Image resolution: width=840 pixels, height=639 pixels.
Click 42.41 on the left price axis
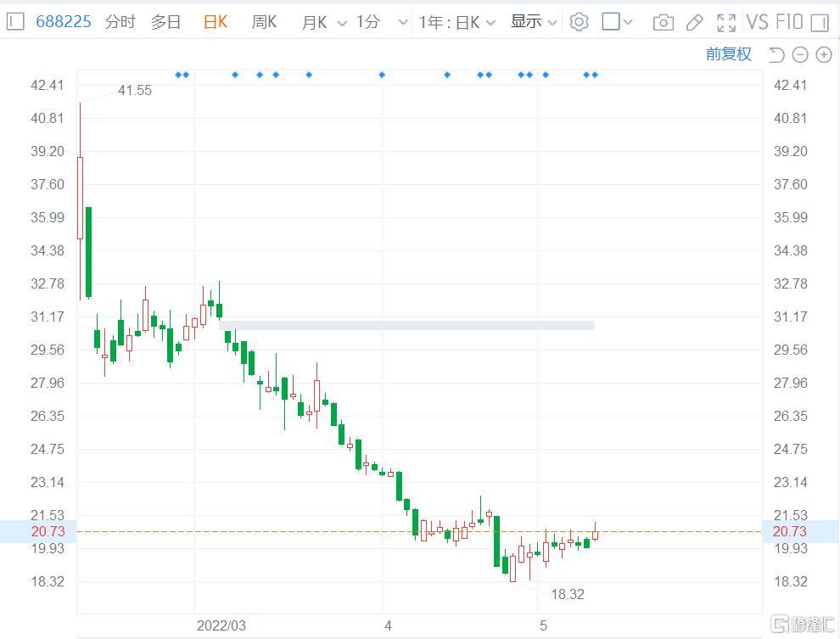tap(48, 85)
